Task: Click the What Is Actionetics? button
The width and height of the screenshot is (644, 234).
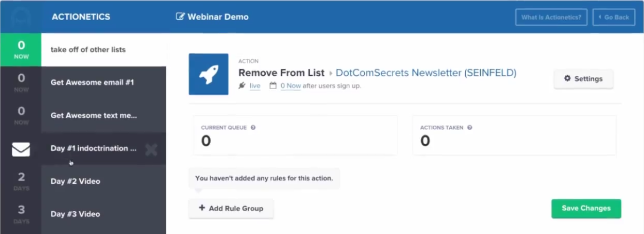Action: pyautogui.click(x=551, y=17)
